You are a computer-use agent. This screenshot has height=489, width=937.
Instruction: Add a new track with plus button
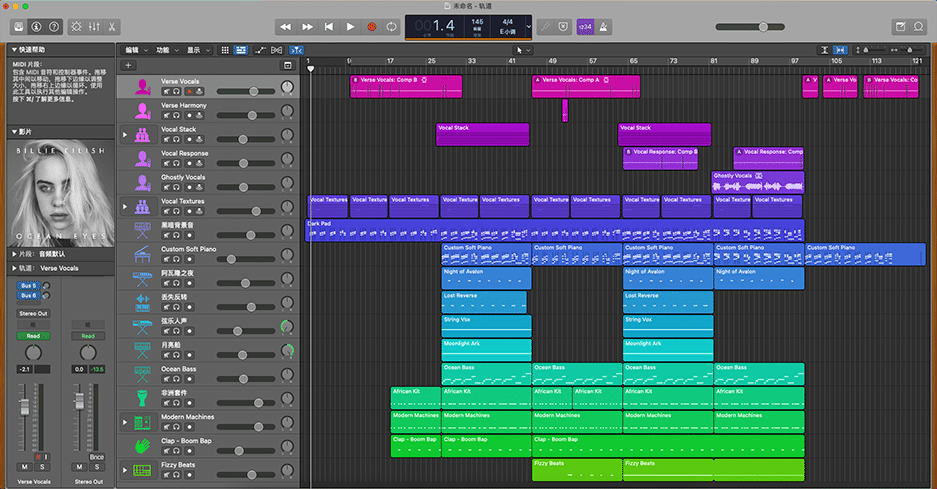128,65
